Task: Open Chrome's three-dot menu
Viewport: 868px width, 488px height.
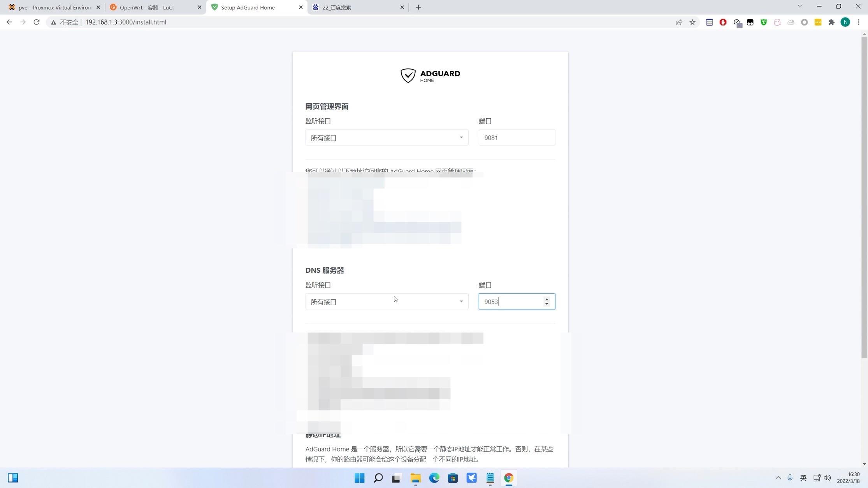Action: (x=859, y=22)
